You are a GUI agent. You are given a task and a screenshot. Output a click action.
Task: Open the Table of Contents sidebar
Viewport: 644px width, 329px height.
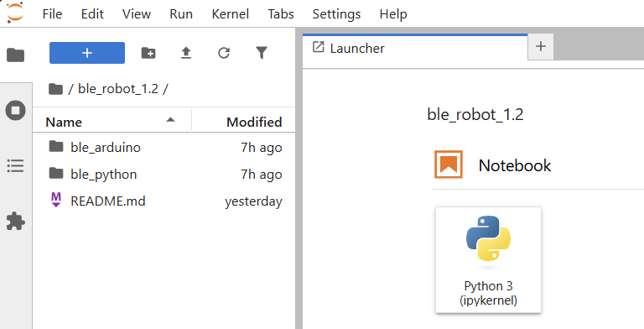pyautogui.click(x=16, y=165)
